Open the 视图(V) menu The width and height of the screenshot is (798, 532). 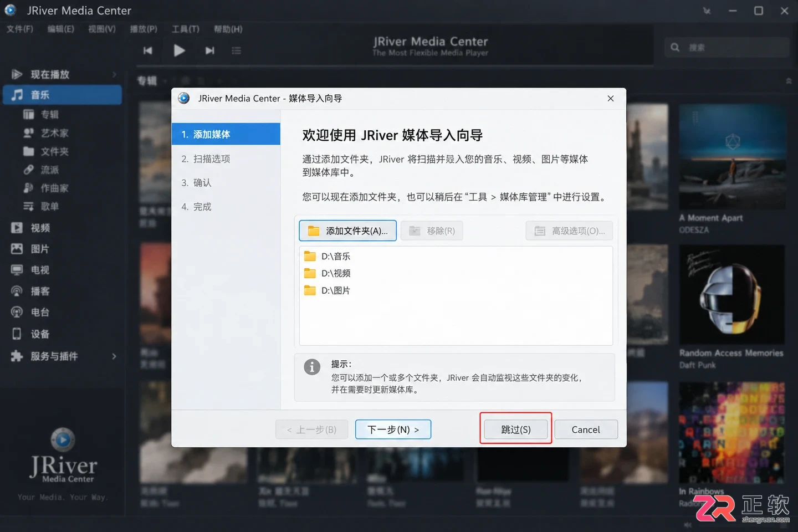coord(102,29)
